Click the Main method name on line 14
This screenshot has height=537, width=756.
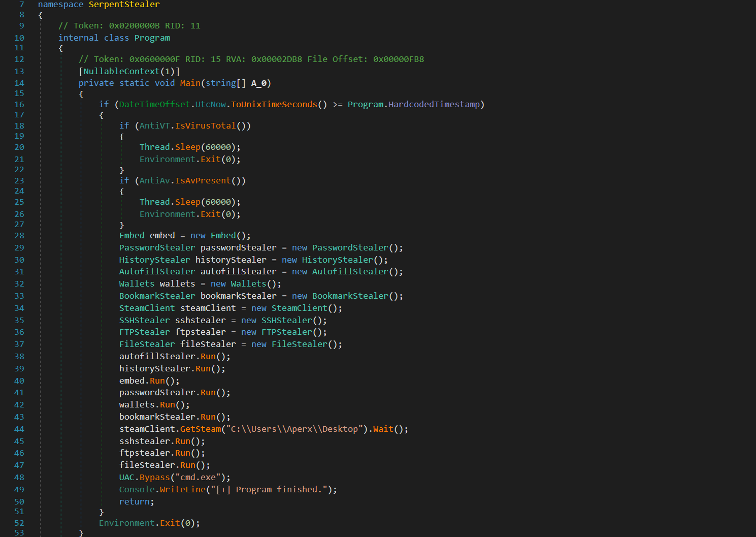coord(190,83)
